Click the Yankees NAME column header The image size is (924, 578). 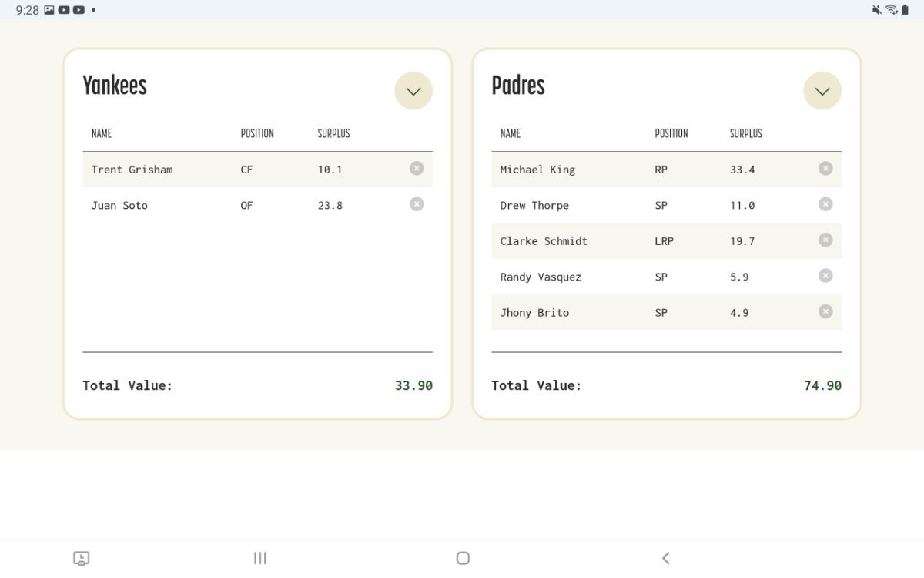tap(102, 133)
